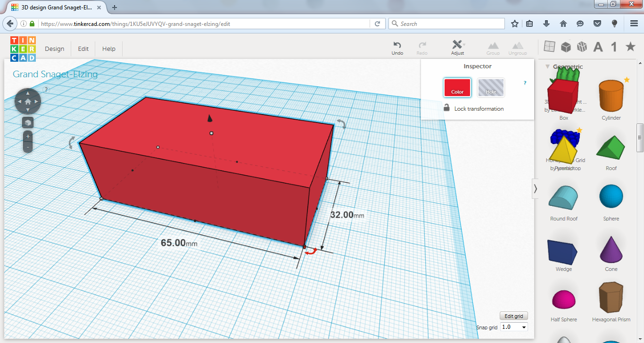Open the Edit menu
Image resolution: width=644 pixels, height=343 pixels.
pos(83,49)
